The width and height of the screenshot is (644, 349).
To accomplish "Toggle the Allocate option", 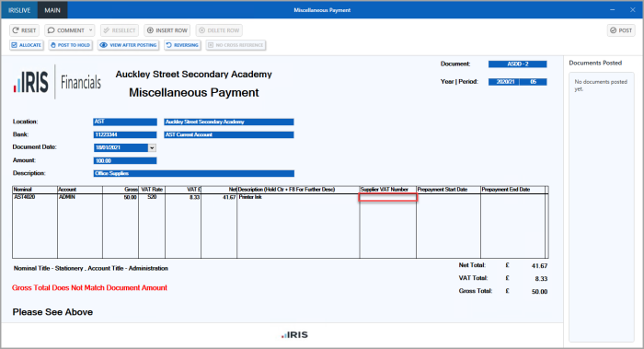I will (x=27, y=45).
